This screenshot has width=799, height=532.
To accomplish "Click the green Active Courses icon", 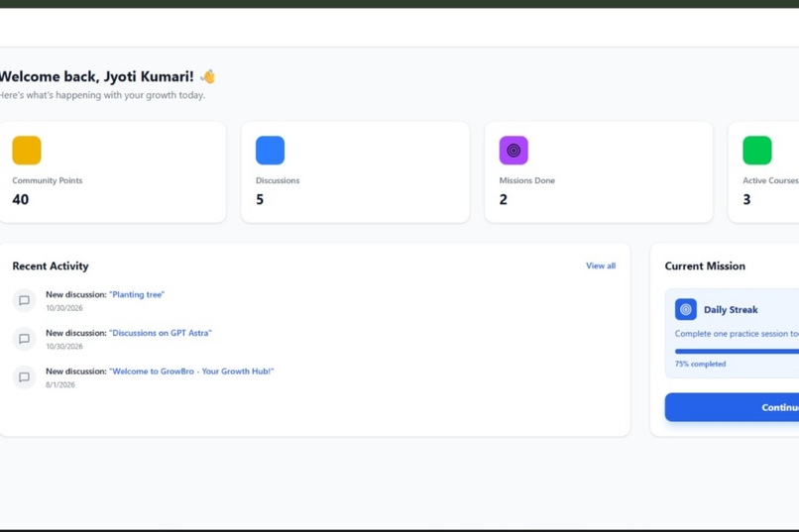I will (757, 151).
